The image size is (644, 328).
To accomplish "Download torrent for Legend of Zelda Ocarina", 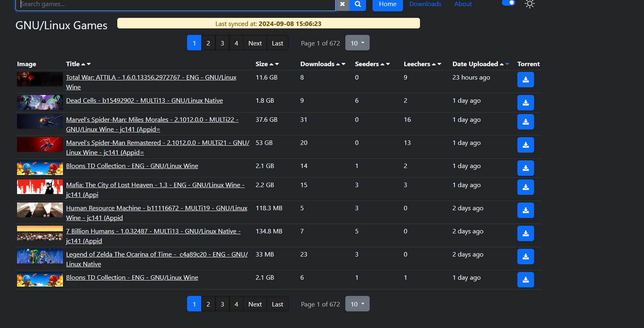I will 526,257.
